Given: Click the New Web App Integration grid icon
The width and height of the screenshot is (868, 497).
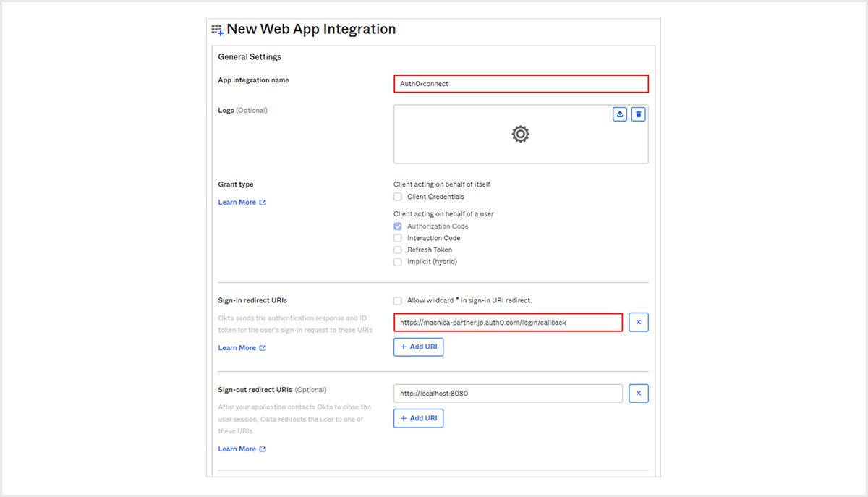Looking at the screenshot, I should 217,30.
